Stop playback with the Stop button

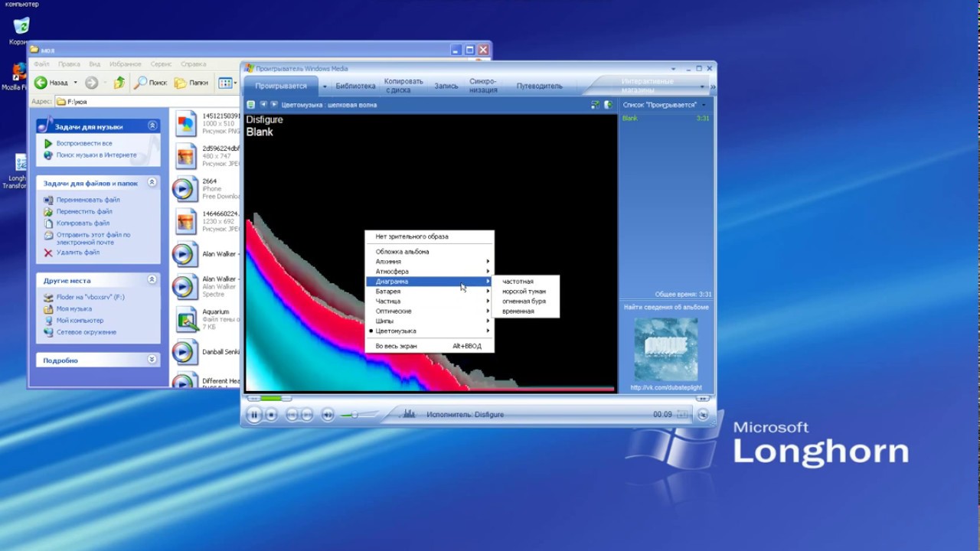tap(271, 415)
